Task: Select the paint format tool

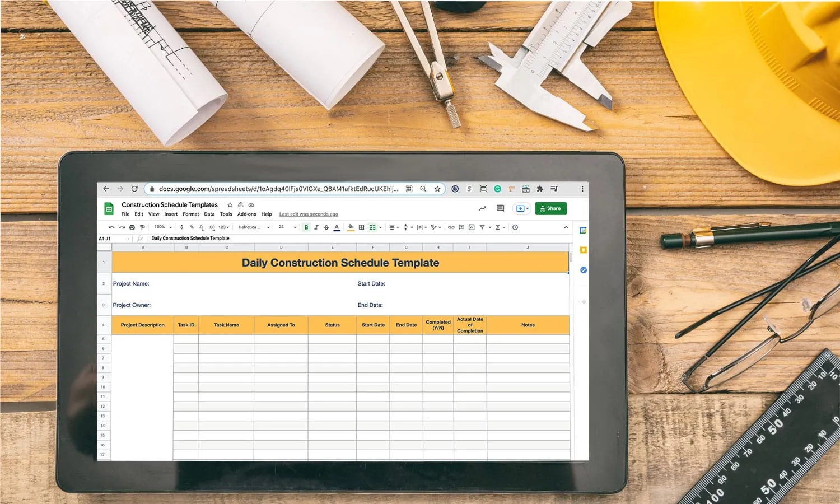Action: (x=142, y=227)
